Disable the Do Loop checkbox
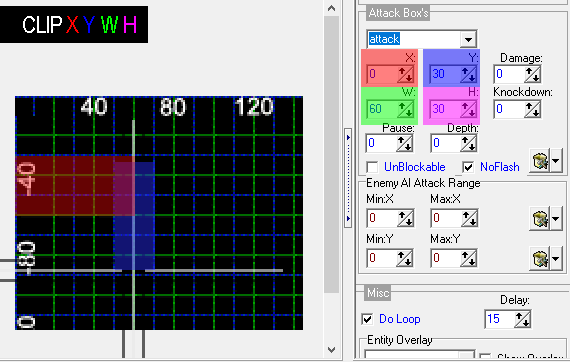Screen dimensions: 570x362 367,319
